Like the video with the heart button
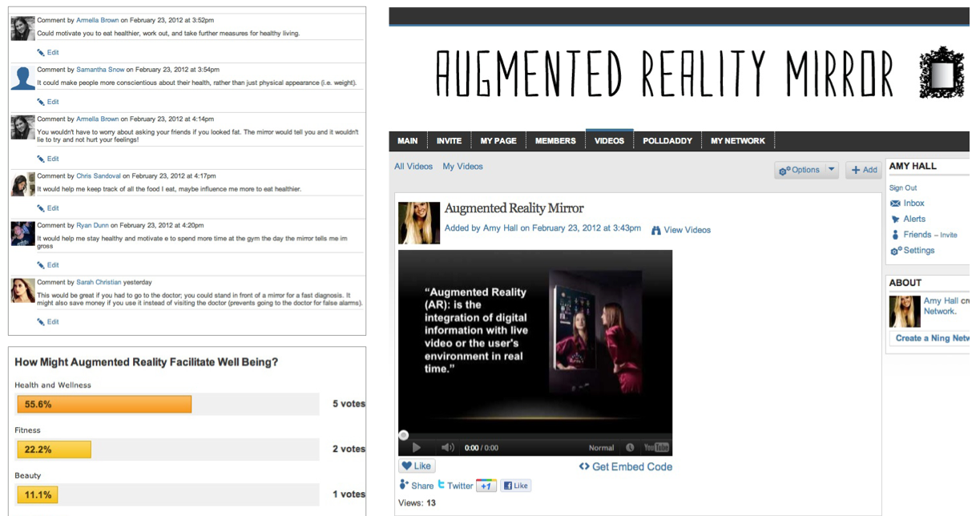Viewport: 980px width, 516px height. coord(417,466)
